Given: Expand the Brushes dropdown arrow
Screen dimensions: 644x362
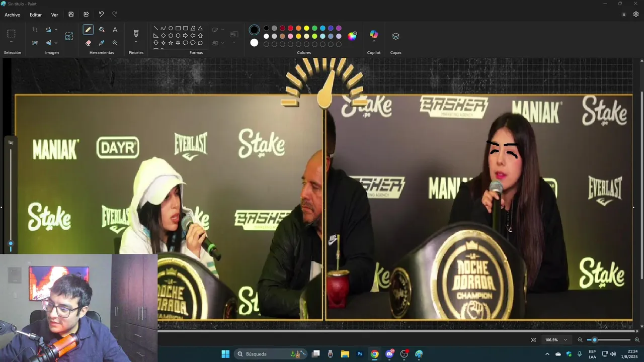Looking at the screenshot, I should pyautogui.click(x=136, y=42).
